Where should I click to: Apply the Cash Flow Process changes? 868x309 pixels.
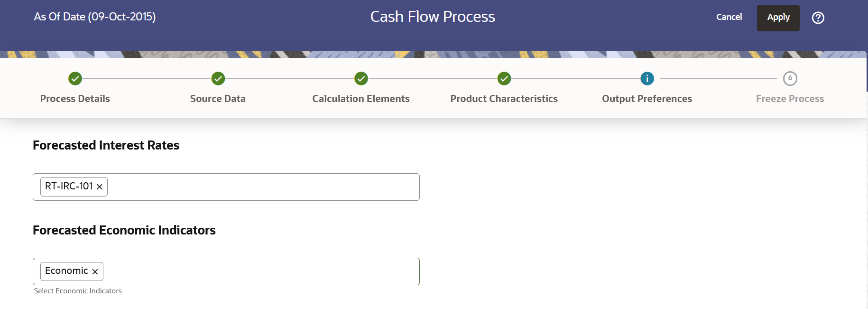click(778, 18)
